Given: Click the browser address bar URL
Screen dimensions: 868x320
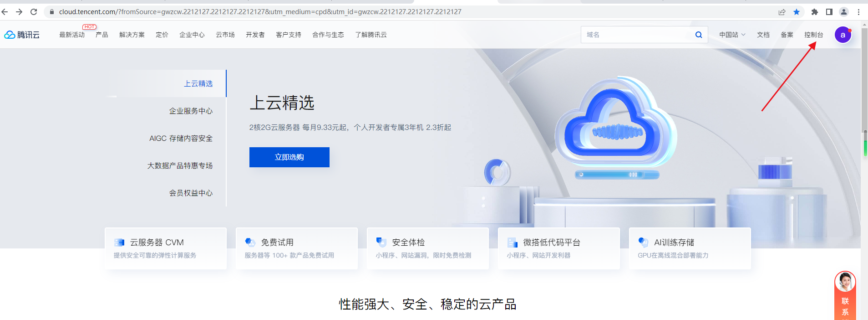Looking at the screenshot, I should tap(260, 12).
